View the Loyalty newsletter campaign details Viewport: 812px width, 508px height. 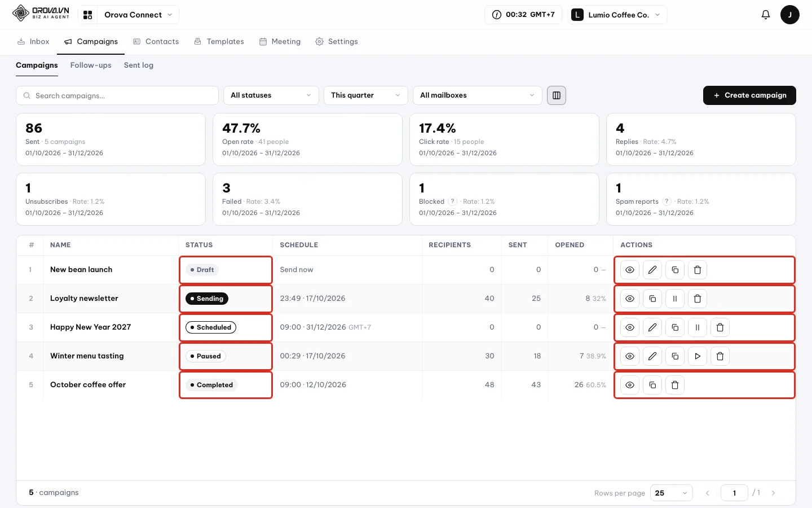630,299
